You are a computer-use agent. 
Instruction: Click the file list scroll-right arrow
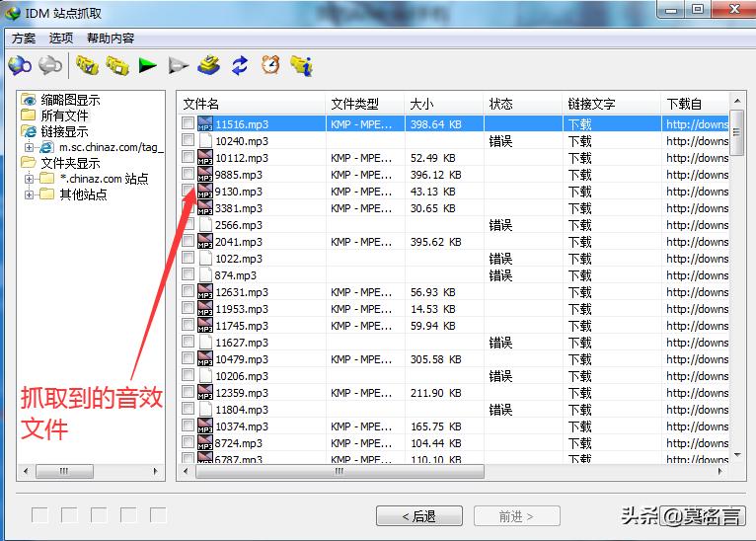(x=719, y=471)
